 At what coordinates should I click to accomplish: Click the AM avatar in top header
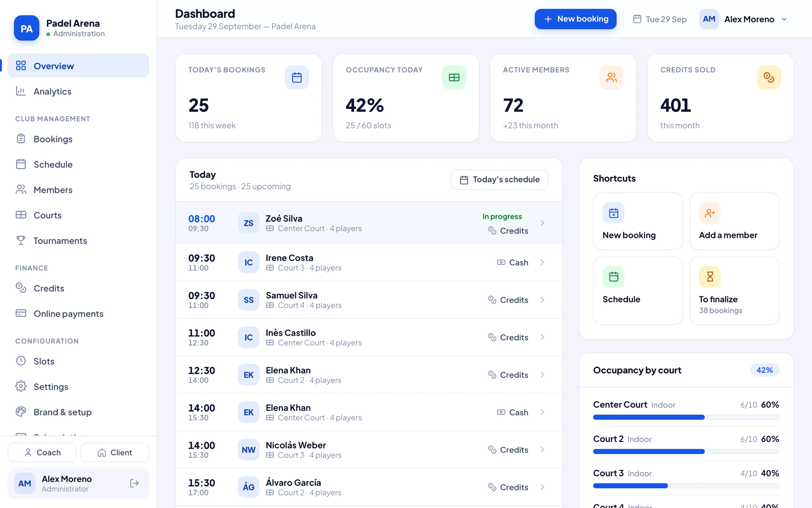[709, 19]
